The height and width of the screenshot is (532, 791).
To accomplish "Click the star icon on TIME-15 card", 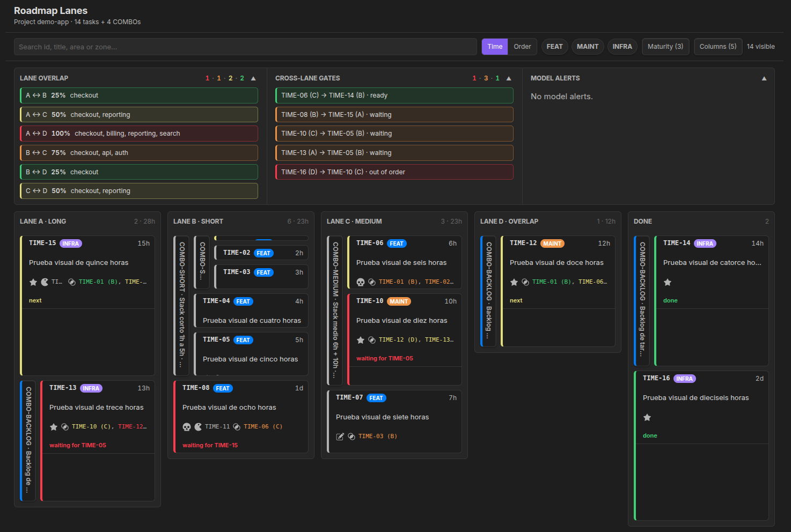I will (x=33, y=282).
